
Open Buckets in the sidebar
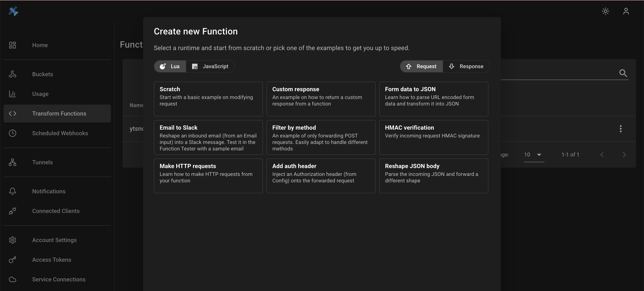(57, 74)
